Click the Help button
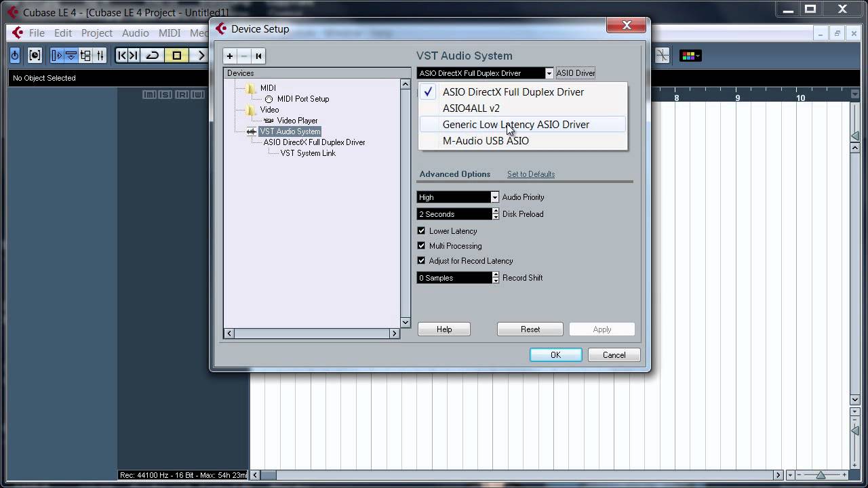Viewport: 868px width, 488px height. coord(444,329)
